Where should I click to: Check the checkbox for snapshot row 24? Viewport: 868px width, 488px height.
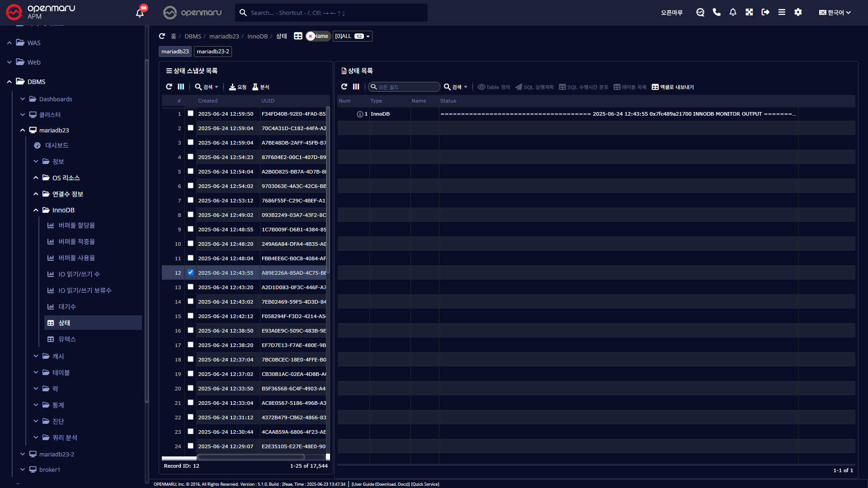190,446
